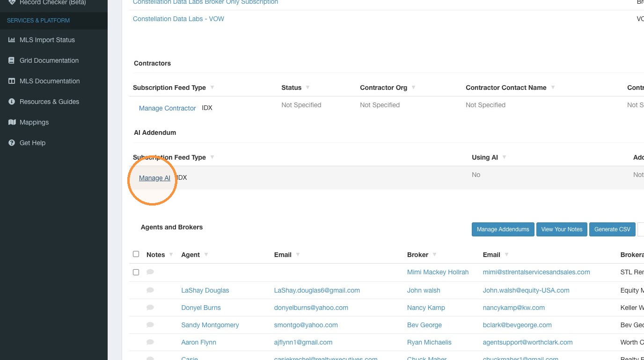Open note bubble for Mimi Mackey Hollrah row
Viewport: 644px width, 360px height.
coord(150,272)
